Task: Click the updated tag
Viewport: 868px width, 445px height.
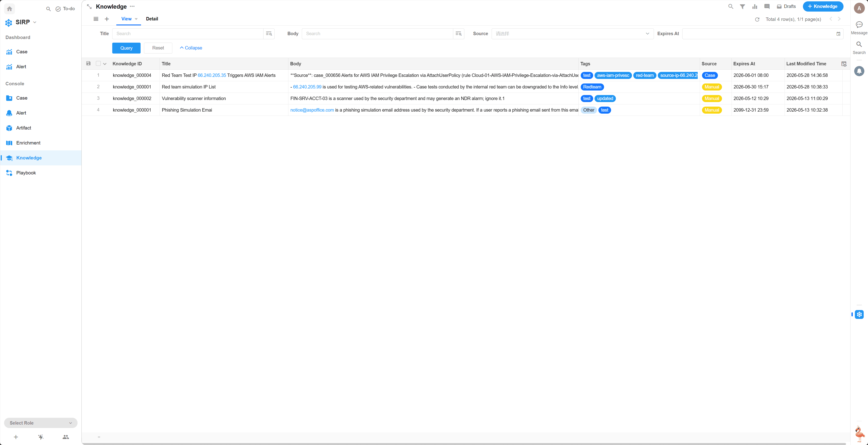Action: point(605,98)
